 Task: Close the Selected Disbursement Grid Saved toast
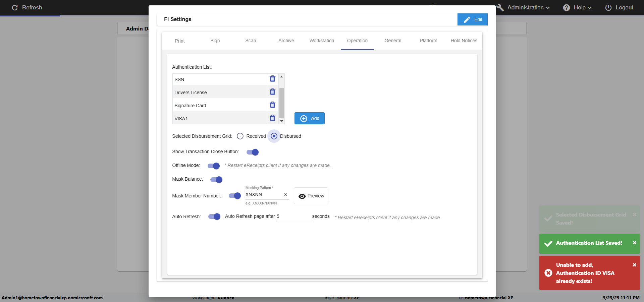[634, 215]
